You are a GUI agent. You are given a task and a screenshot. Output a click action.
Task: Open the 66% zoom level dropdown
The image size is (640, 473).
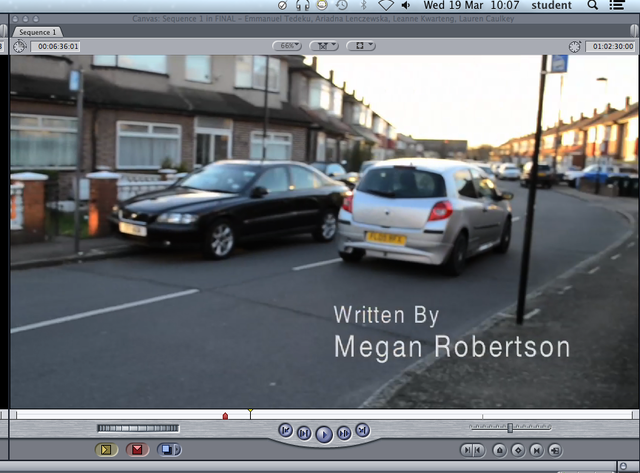(x=287, y=46)
